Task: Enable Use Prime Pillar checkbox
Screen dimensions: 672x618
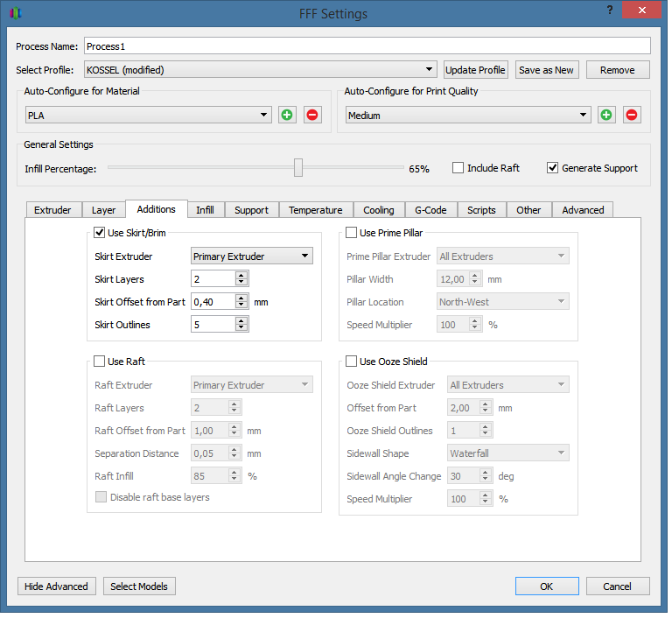Action: coord(352,233)
